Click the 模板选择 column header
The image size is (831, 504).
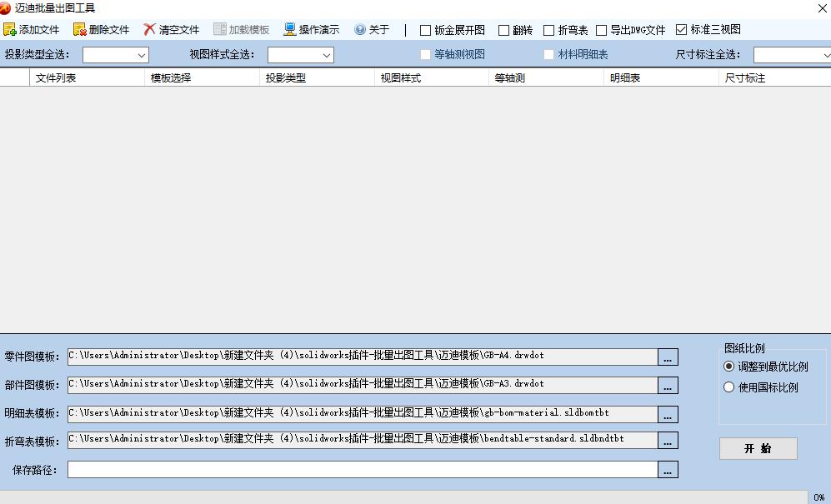tap(202, 78)
